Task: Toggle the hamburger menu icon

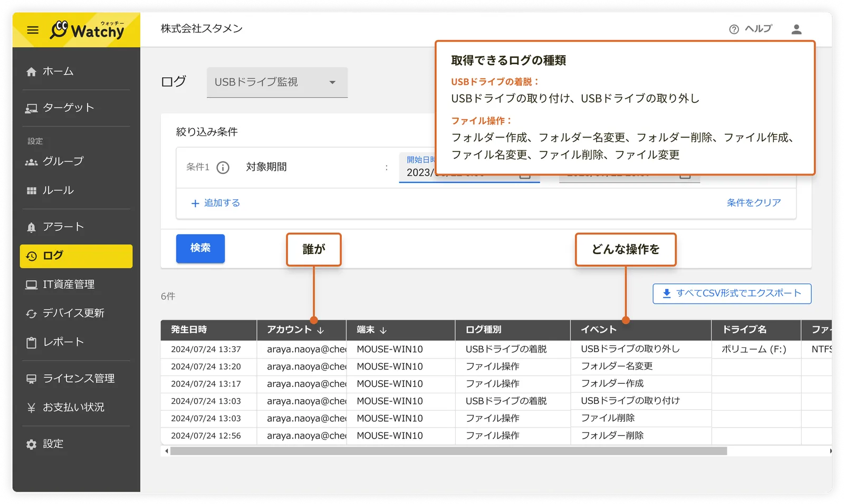Action: pyautogui.click(x=33, y=30)
